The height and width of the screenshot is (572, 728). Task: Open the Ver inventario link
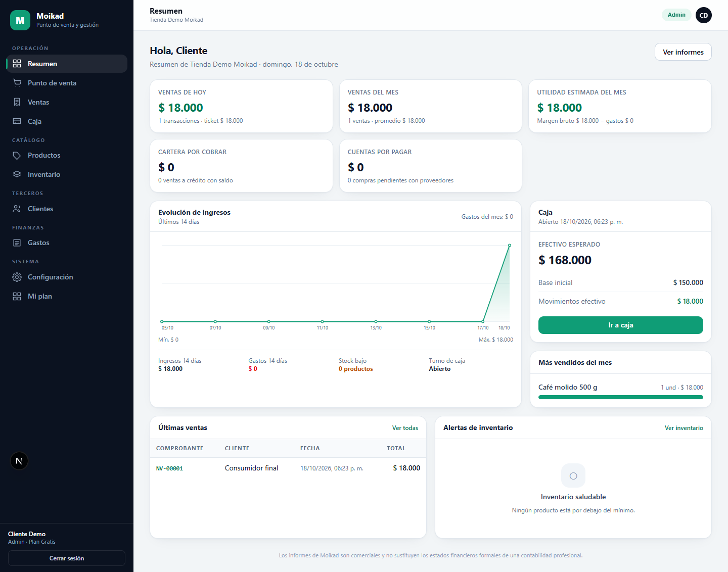pyautogui.click(x=684, y=428)
